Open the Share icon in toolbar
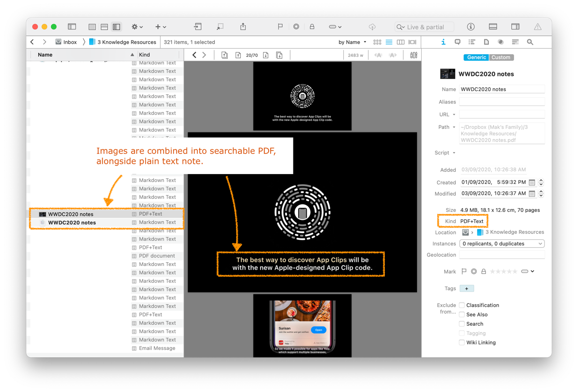Screen dimensions: 578x392 point(243,27)
